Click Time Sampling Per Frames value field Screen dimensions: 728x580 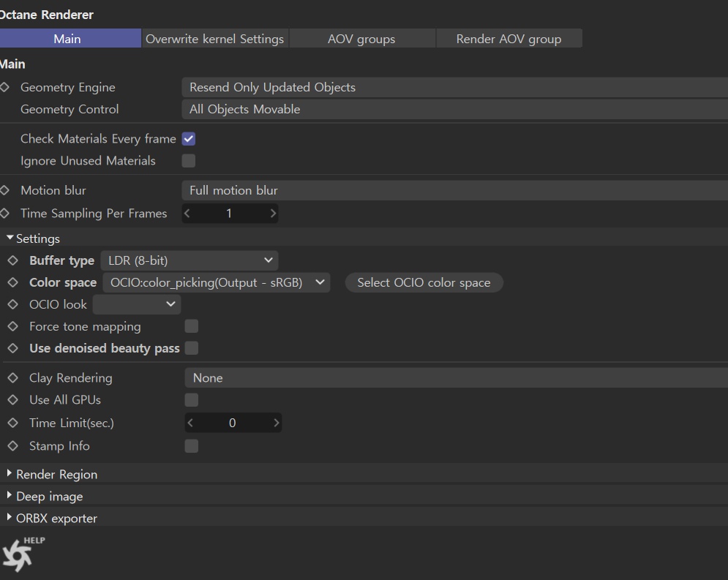click(x=230, y=214)
